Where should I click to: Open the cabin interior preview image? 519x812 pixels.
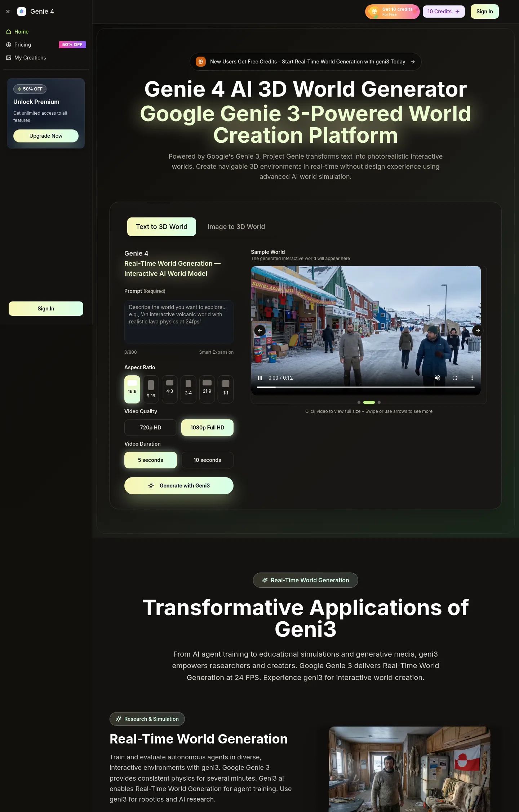[x=409, y=769]
